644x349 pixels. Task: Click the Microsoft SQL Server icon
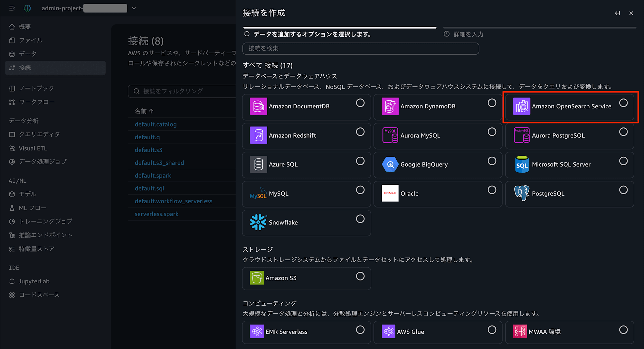pyautogui.click(x=522, y=164)
